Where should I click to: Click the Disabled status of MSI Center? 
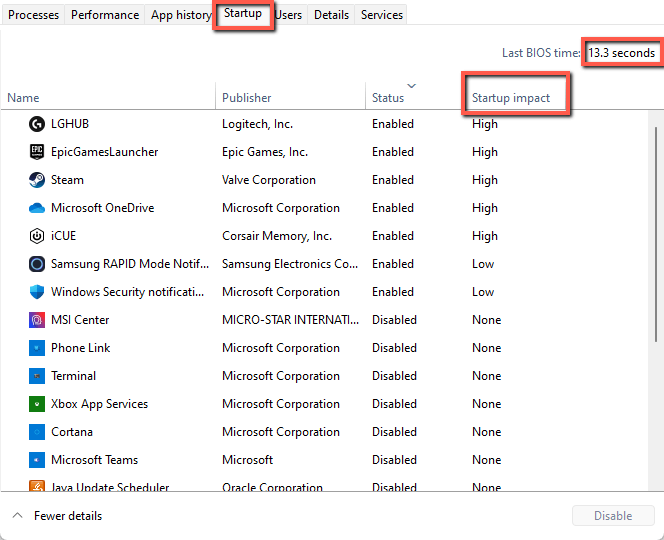[394, 319]
